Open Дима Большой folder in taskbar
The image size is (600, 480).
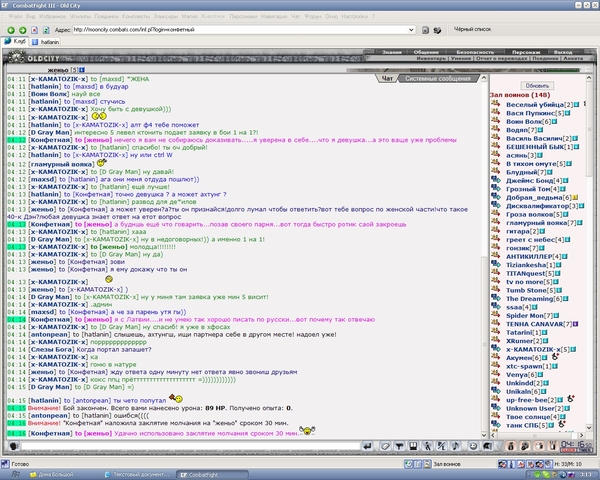coord(52,475)
